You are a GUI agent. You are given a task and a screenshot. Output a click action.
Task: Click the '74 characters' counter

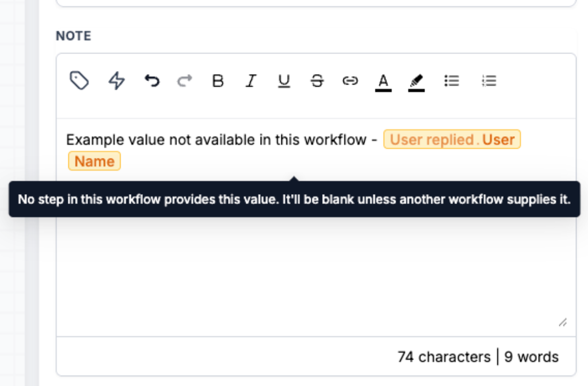pyautogui.click(x=444, y=357)
